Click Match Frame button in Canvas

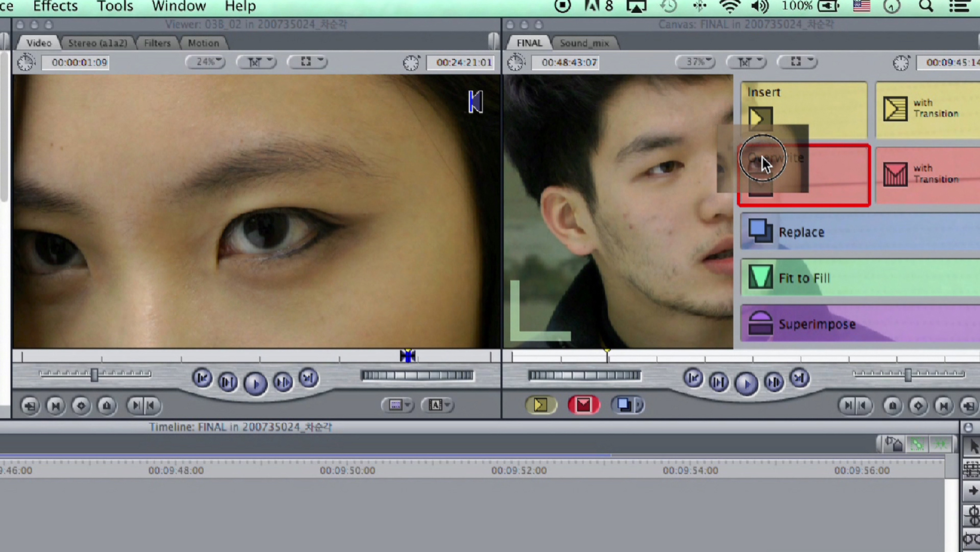click(x=969, y=406)
